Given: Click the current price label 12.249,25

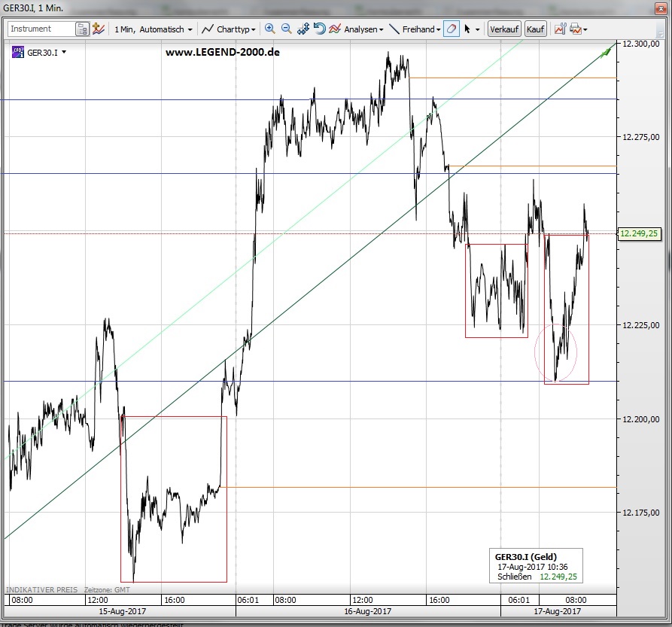Looking at the screenshot, I should (639, 233).
